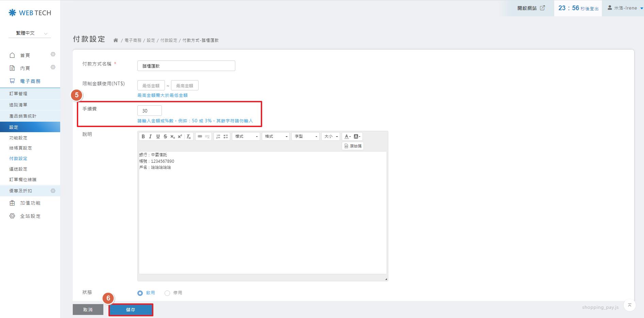Open the text color picker dropdown
The height and width of the screenshot is (318, 644).
pos(347,137)
